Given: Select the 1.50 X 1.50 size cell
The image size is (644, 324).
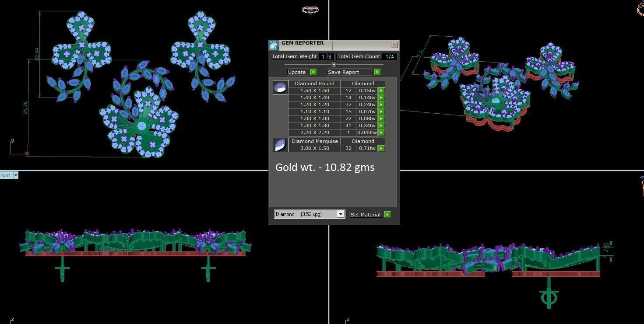Looking at the screenshot, I should [314, 91].
